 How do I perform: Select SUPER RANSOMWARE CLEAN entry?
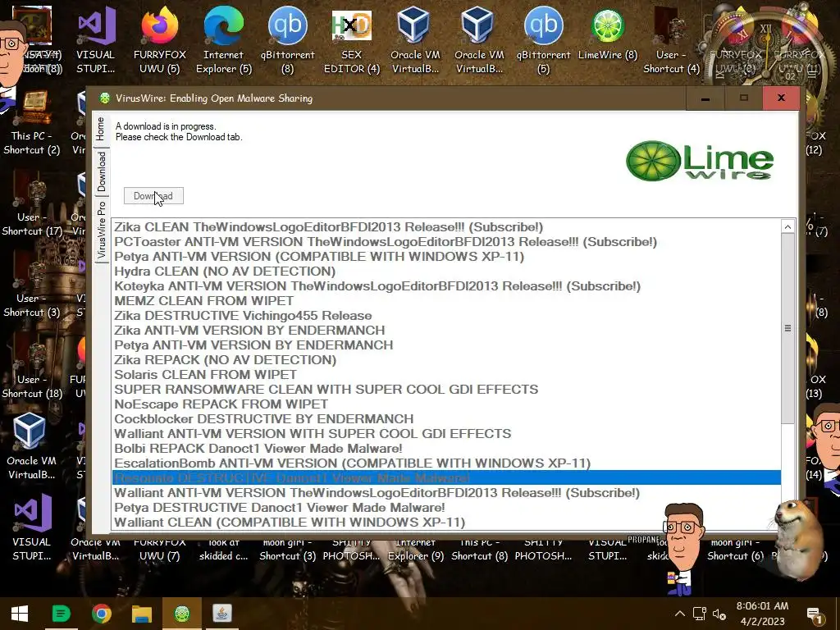click(x=446, y=390)
